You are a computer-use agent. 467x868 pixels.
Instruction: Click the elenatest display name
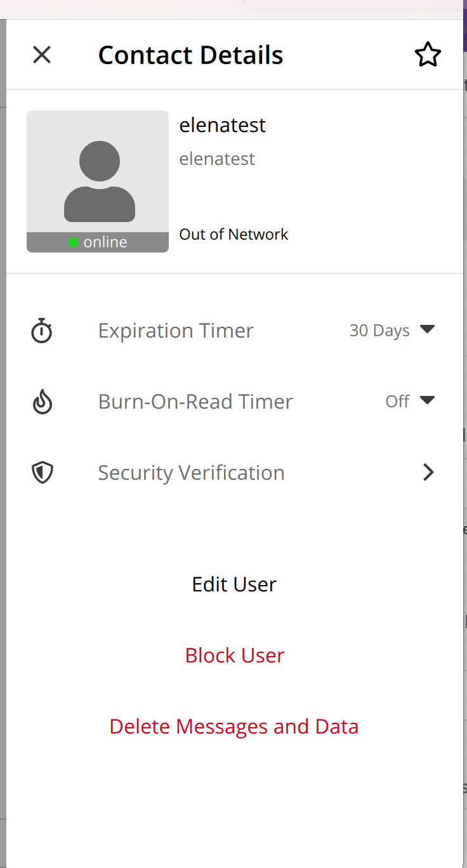pyautogui.click(x=223, y=125)
